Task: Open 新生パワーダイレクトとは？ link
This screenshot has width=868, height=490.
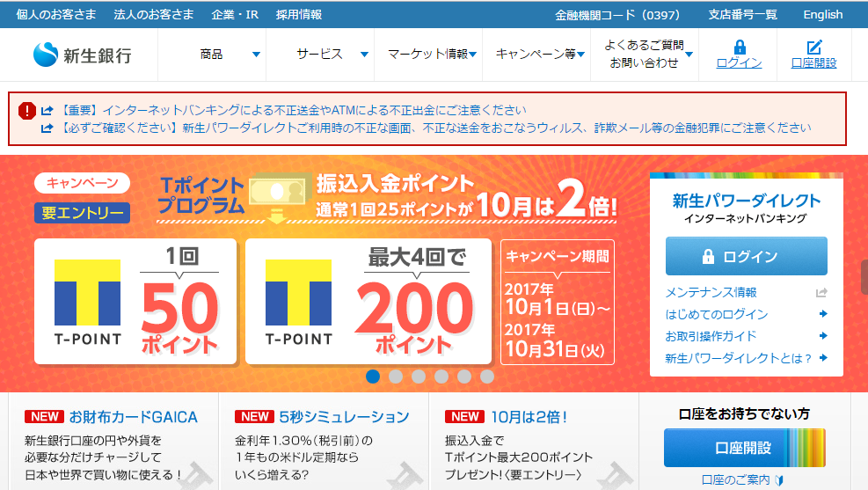Action: tap(739, 358)
